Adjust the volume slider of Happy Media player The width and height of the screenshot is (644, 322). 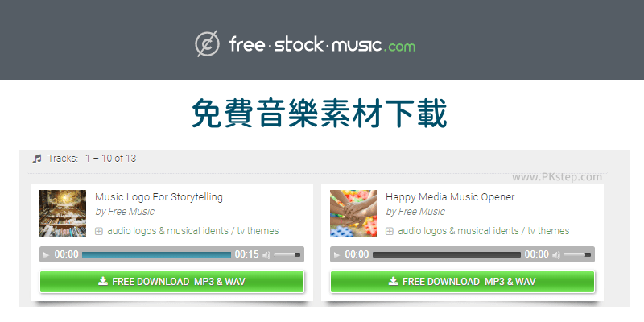coord(577,254)
